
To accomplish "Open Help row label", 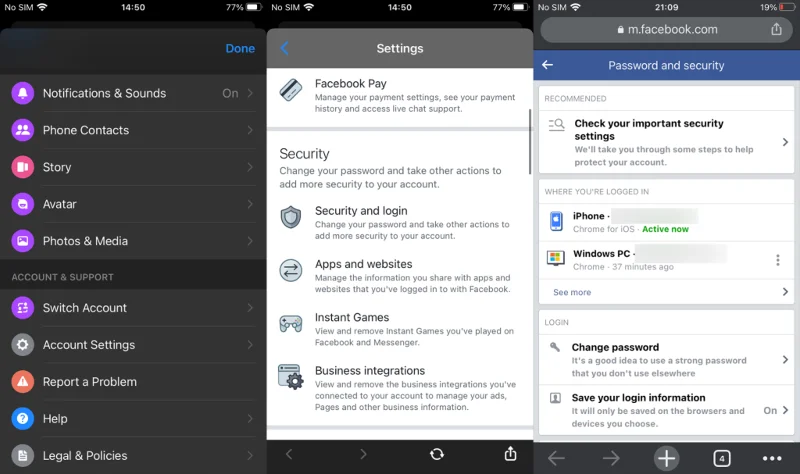I will click(x=55, y=419).
